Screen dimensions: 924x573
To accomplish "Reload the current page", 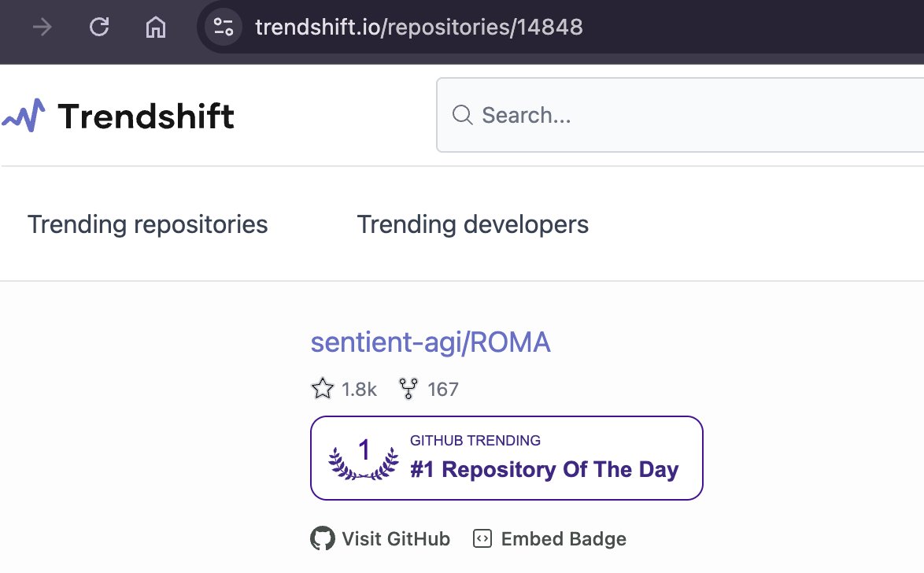I will [x=99, y=28].
